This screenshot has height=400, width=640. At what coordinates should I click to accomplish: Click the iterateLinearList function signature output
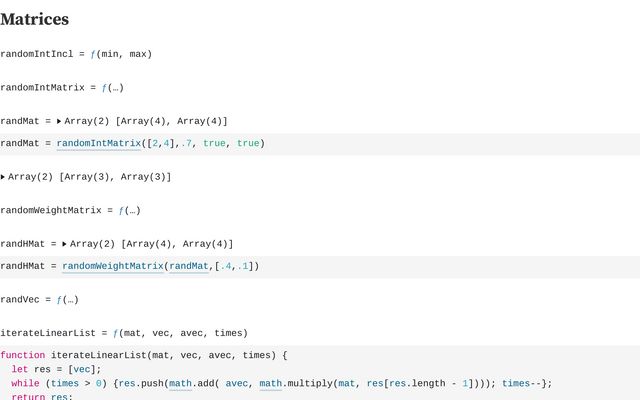[x=180, y=333]
